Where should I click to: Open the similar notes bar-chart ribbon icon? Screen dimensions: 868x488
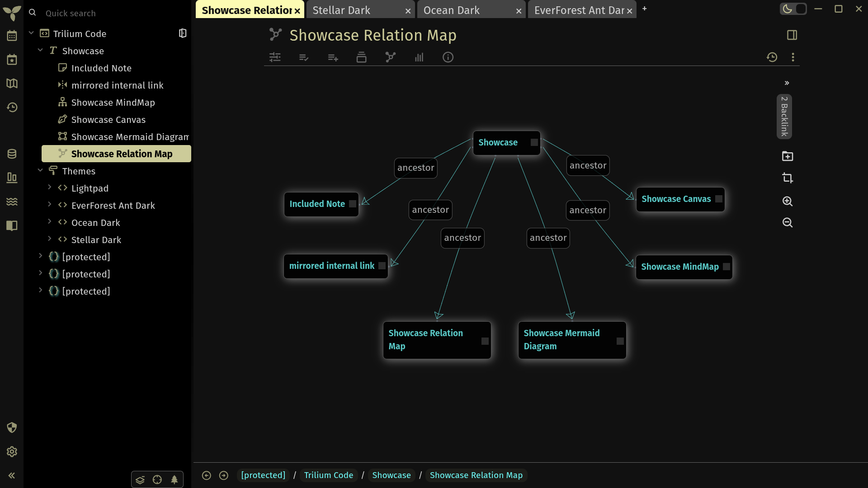click(419, 57)
